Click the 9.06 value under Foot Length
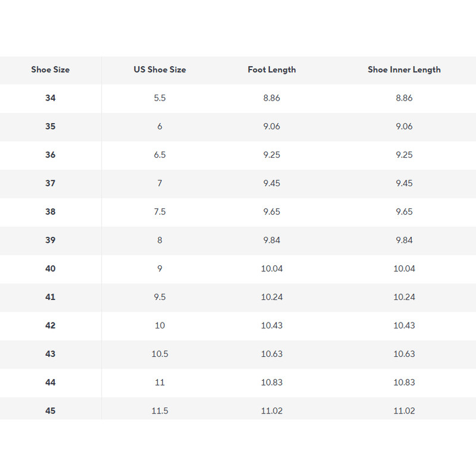Screen dimensions: 476x476 click(272, 127)
